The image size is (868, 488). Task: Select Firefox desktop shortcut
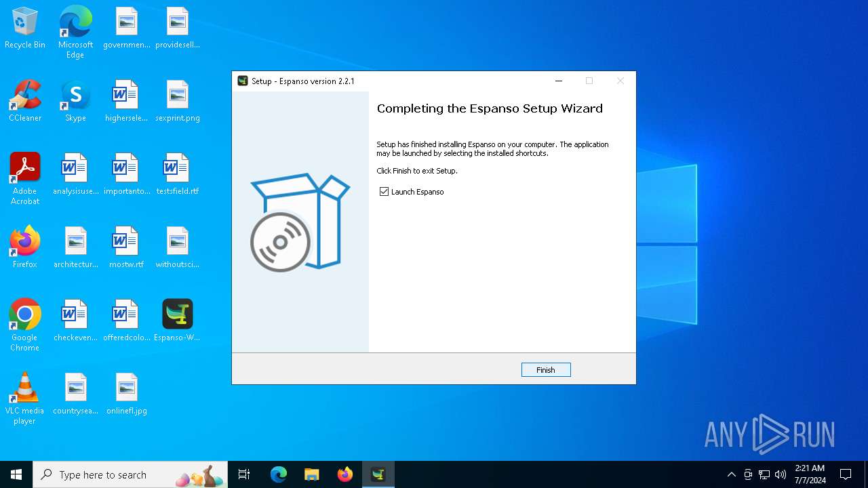[x=25, y=248]
